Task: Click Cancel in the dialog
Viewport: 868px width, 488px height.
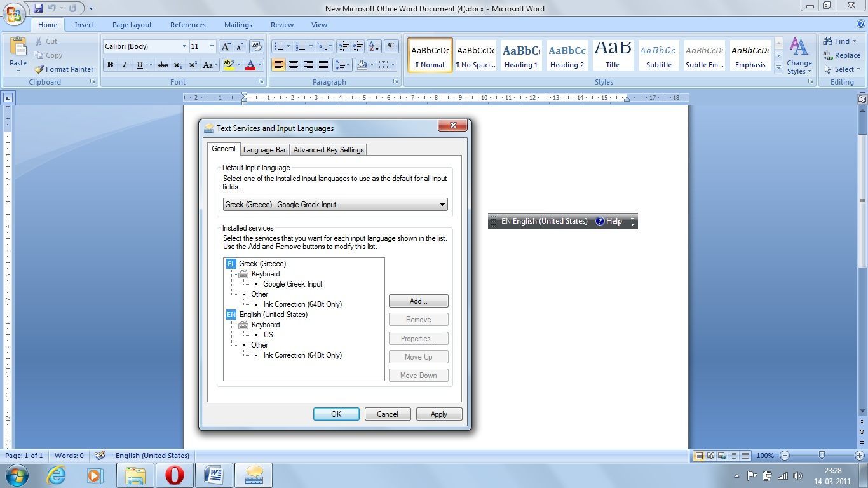Action: [388, 414]
